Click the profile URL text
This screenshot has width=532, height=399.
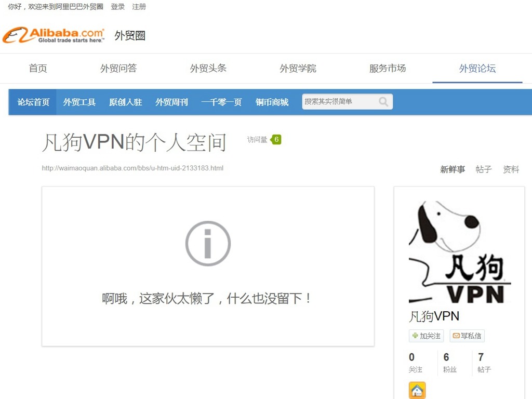132,168
